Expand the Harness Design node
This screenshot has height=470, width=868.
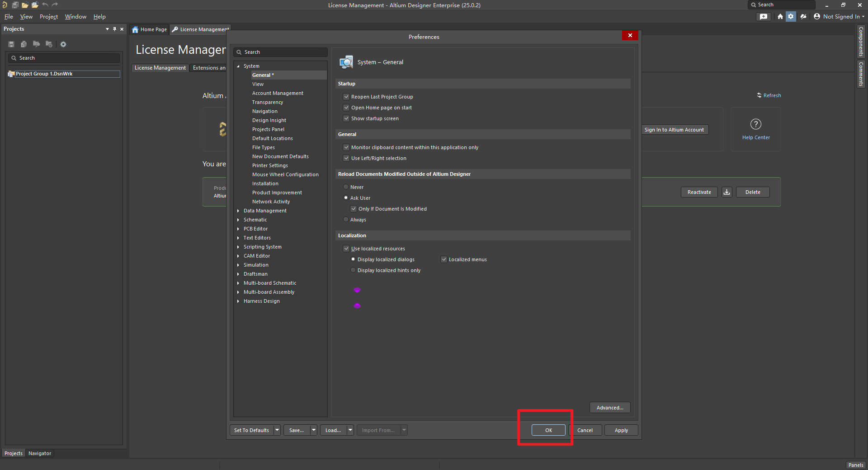pyautogui.click(x=238, y=301)
